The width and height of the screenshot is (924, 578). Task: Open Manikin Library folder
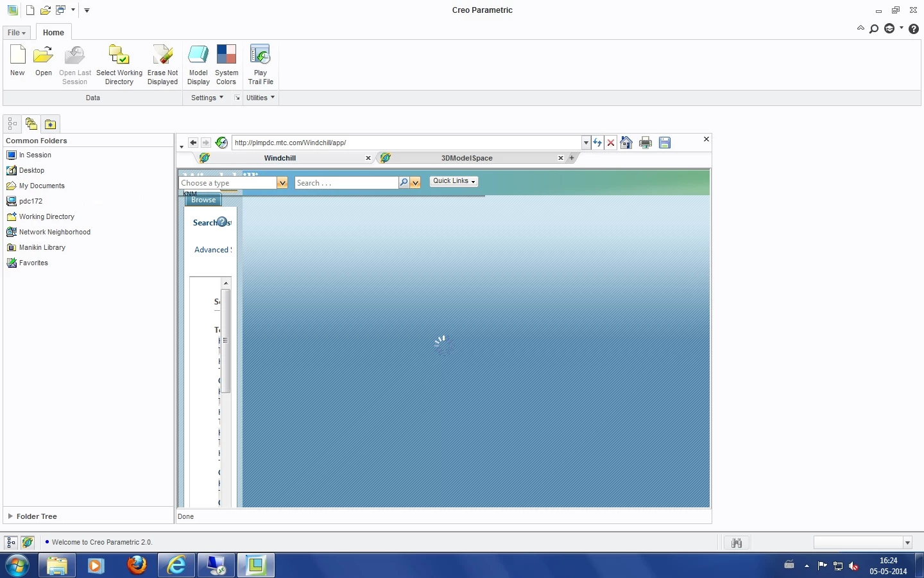(36, 247)
